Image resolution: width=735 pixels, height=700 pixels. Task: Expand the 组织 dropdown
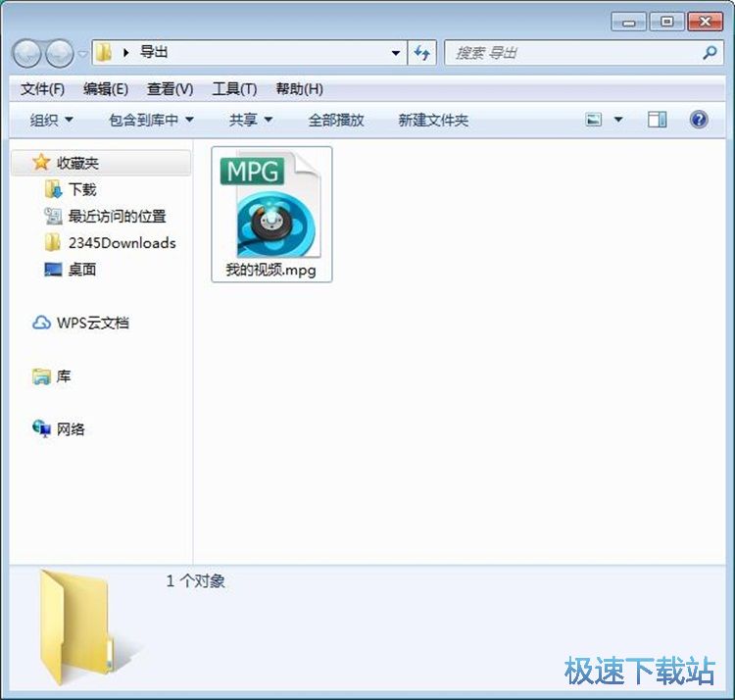pyautogui.click(x=52, y=120)
